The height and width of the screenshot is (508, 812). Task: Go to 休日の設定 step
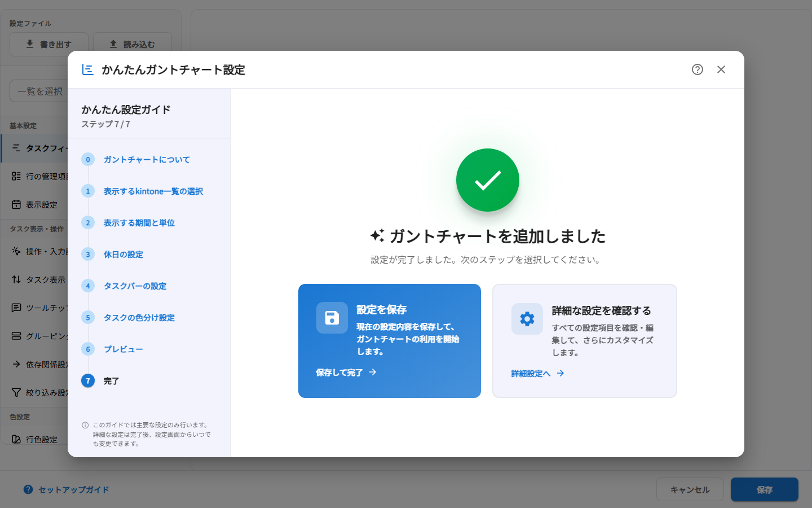pos(123,255)
